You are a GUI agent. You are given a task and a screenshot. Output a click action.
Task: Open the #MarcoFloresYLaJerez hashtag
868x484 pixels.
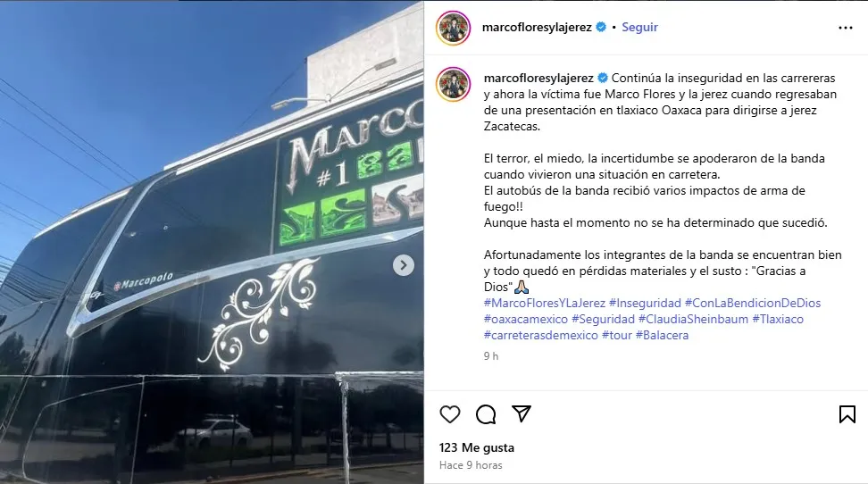click(x=545, y=303)
